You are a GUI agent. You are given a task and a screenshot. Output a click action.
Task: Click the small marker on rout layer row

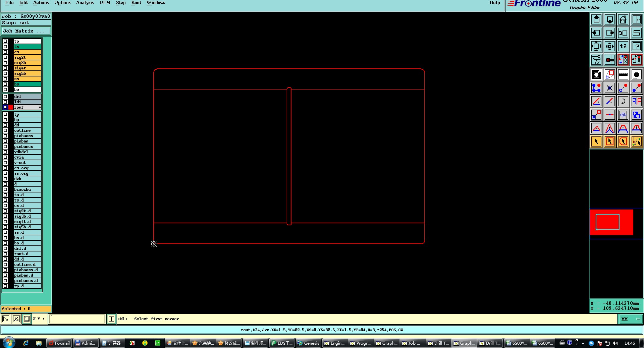coord(40,107)
